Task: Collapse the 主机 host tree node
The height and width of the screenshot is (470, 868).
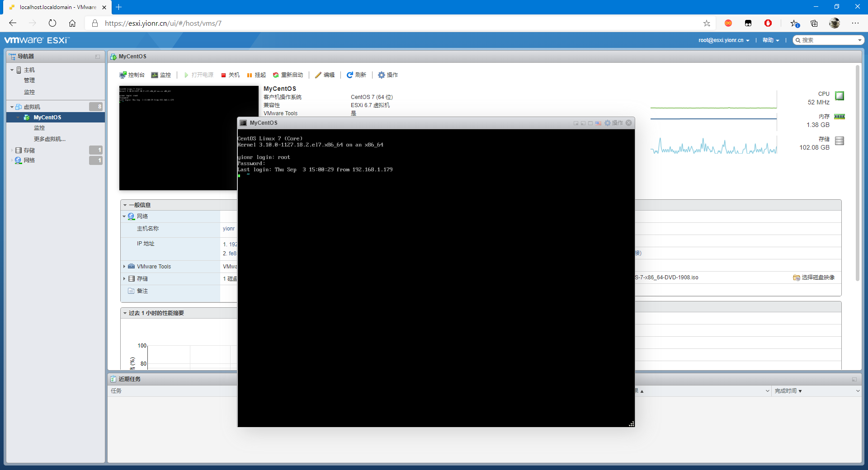Action: (x=12, y=70)
